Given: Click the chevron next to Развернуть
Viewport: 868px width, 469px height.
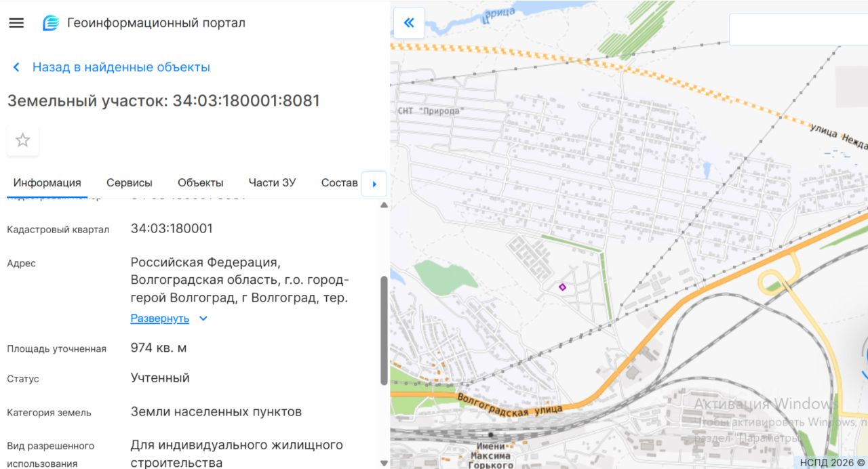Looking at the screenshot, I should [203, 319].
